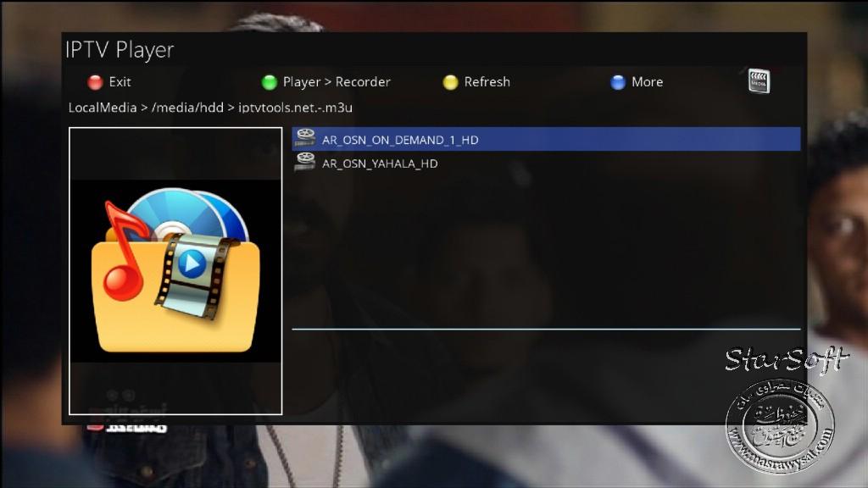Viewport: 868px width, 488px height.
Task: Click the yellow Refresh dot
Action: tap(451, 82)
